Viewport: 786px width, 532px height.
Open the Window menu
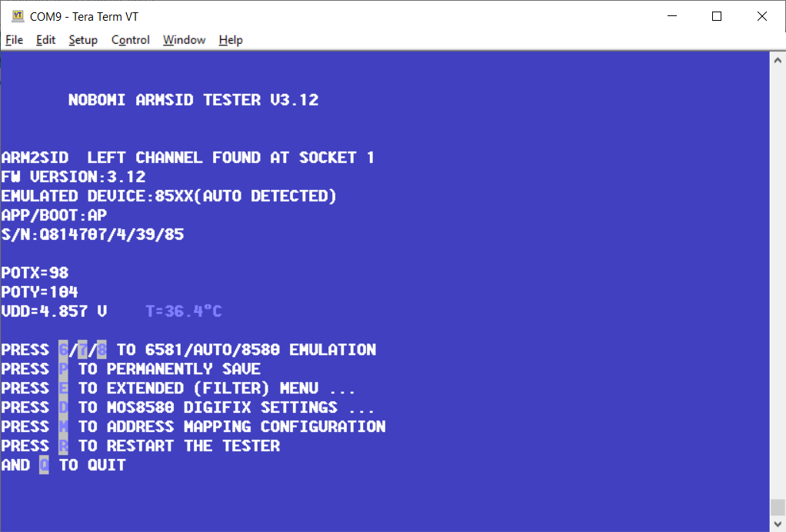pyautogui.click(x=184, y=40)
